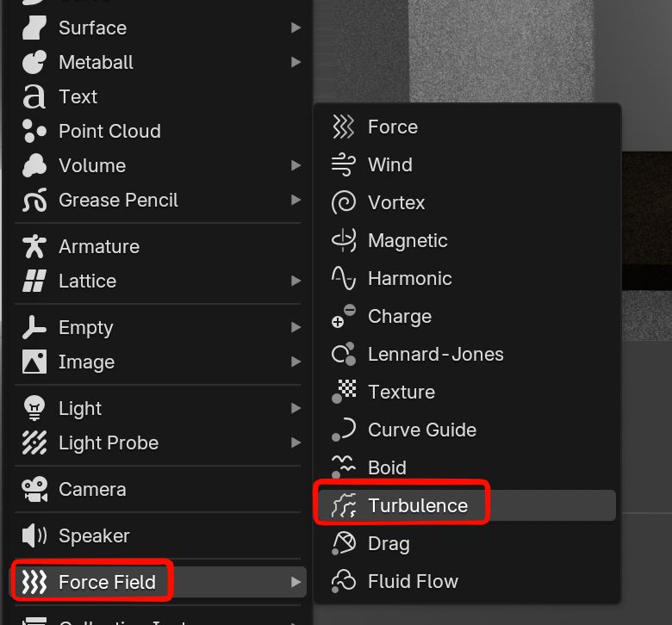Select the Texture force field entry

coord(401,393)
